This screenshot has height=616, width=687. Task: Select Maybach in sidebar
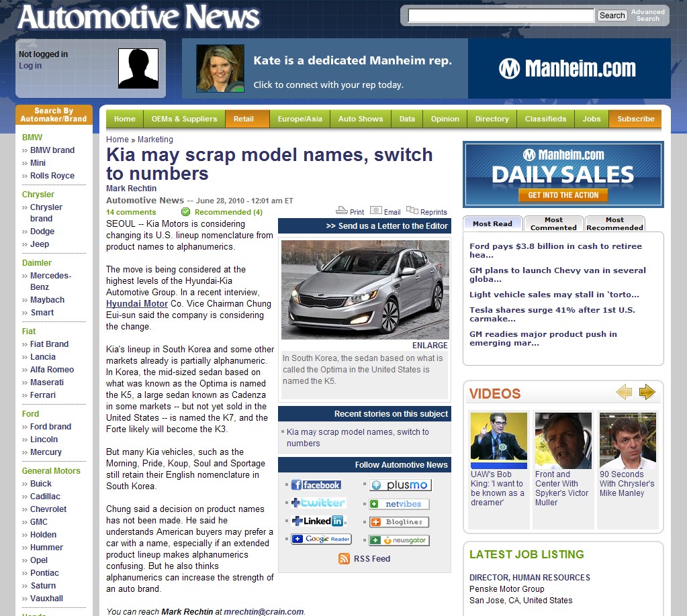click(47, 300)
